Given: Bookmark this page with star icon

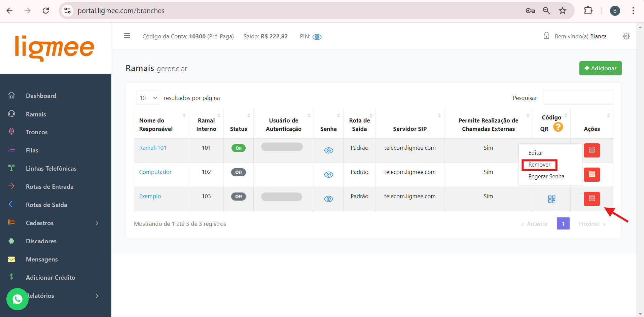Looking at the screenshot, I should (x=562, y=11).
